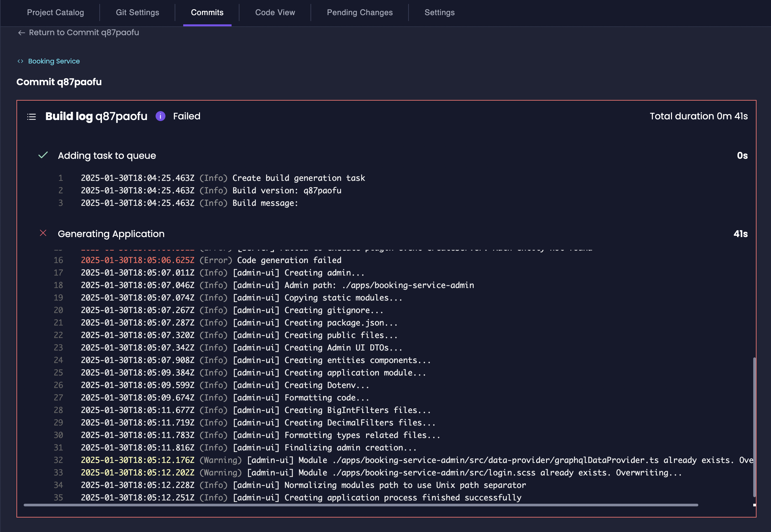Screen dimensions: 771x532
Task: Select the Commits tab
Action: [x=207, y=13]
